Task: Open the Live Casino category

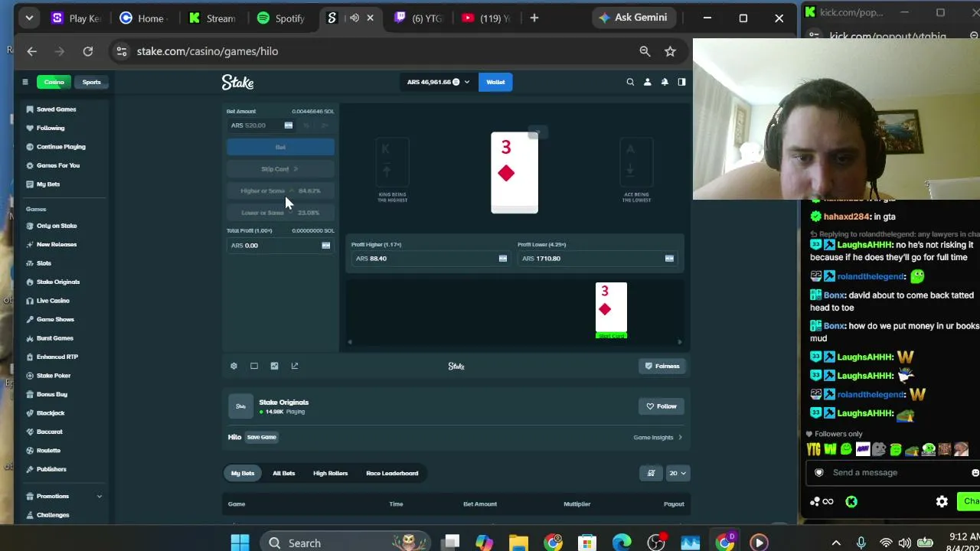Action: tap(53, 301)
